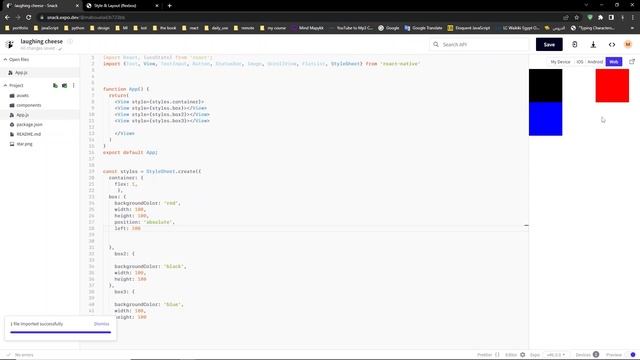The image size is (640, 360).
Task: Switch preview to My Device
Action: pos(560,62)
